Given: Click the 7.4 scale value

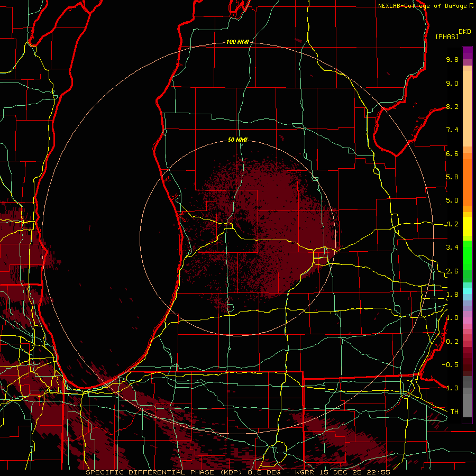Looking at the screenshot, I should click(452, 130).
